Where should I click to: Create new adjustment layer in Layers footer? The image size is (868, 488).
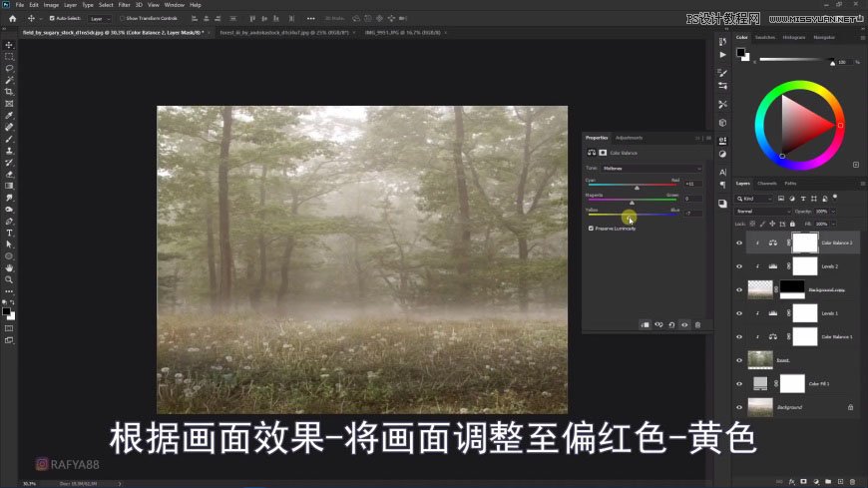click(815, 482)
